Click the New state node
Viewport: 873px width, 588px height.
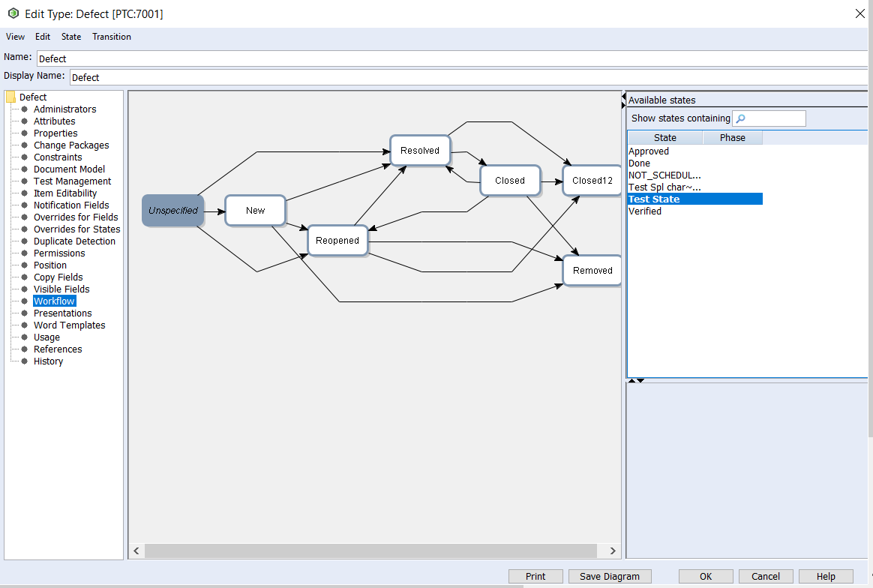coord(255,211)
